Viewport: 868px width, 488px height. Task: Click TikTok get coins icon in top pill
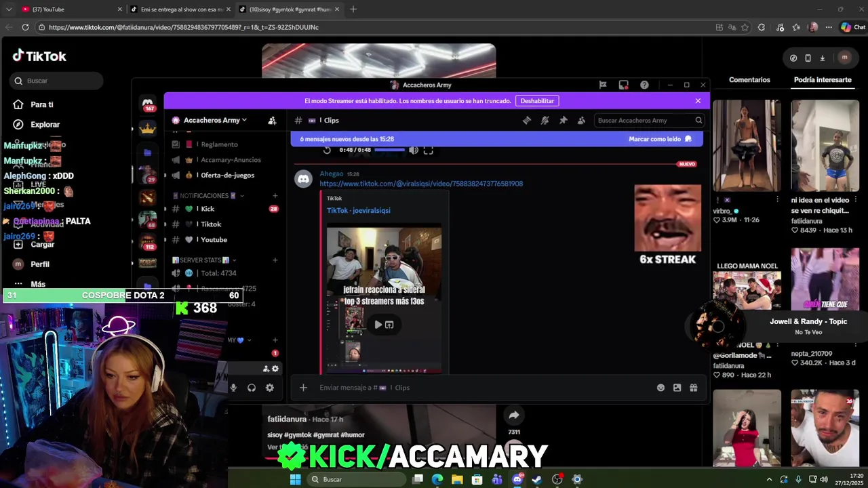pos(793,58)
